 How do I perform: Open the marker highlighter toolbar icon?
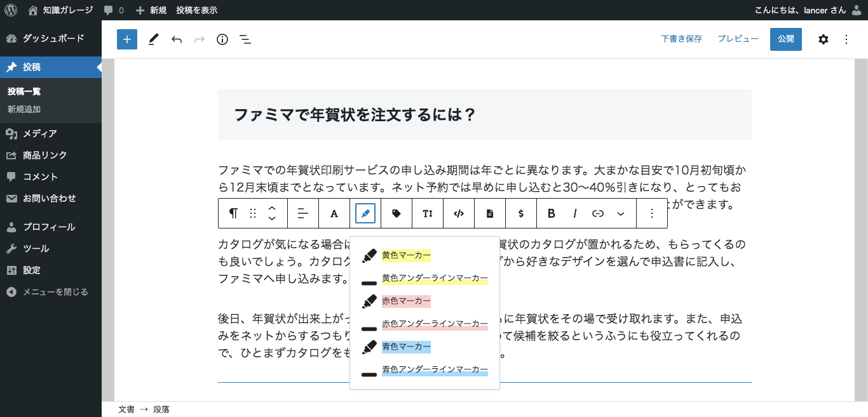point(365,213)
